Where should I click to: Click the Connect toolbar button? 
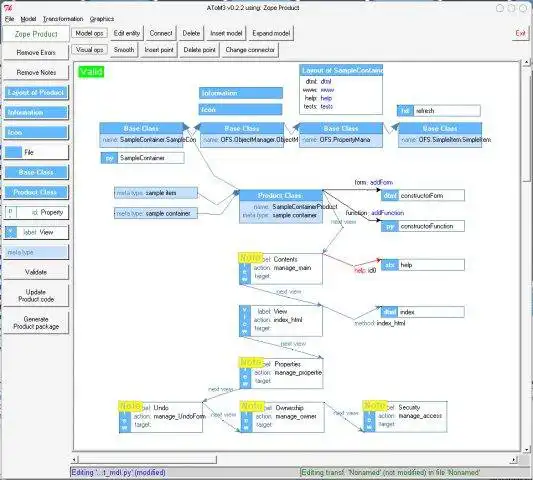click(x=161, y=33)
